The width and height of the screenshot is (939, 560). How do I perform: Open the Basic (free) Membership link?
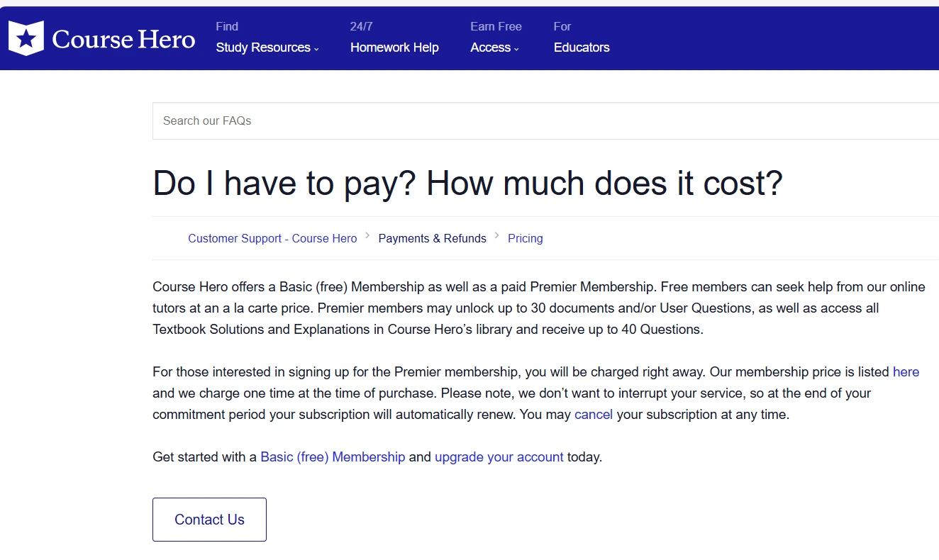333,457
